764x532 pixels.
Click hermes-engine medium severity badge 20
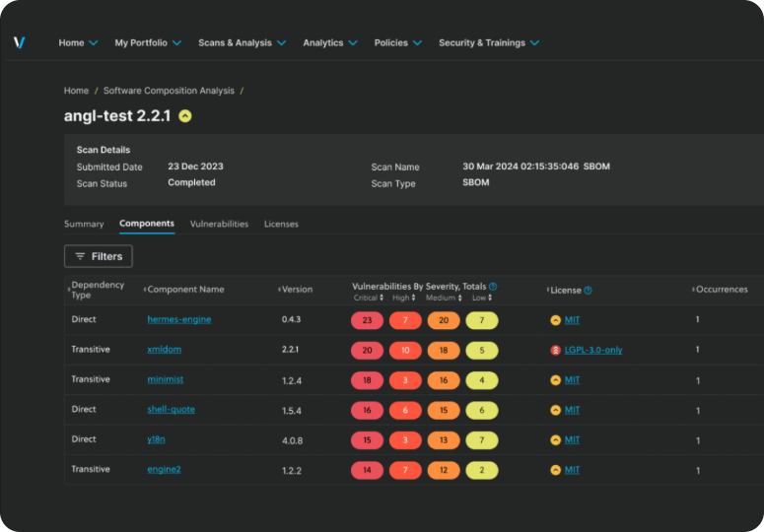tap(444, 320)
